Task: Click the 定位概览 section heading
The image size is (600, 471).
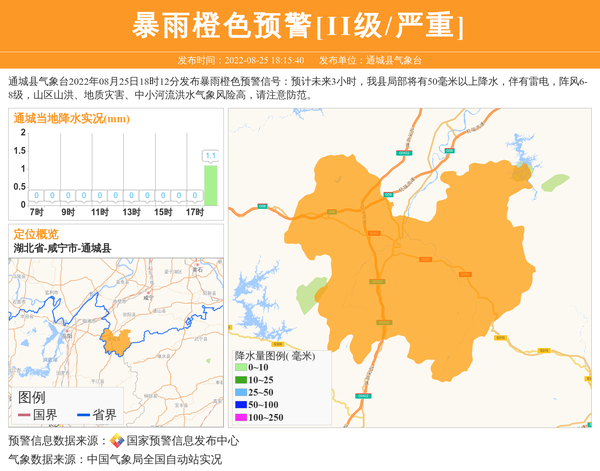Action: [x=36, y=234]
